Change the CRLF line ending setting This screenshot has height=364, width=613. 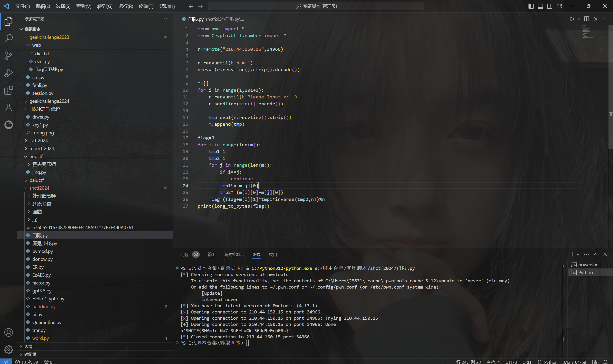click(x=527, y=362)
